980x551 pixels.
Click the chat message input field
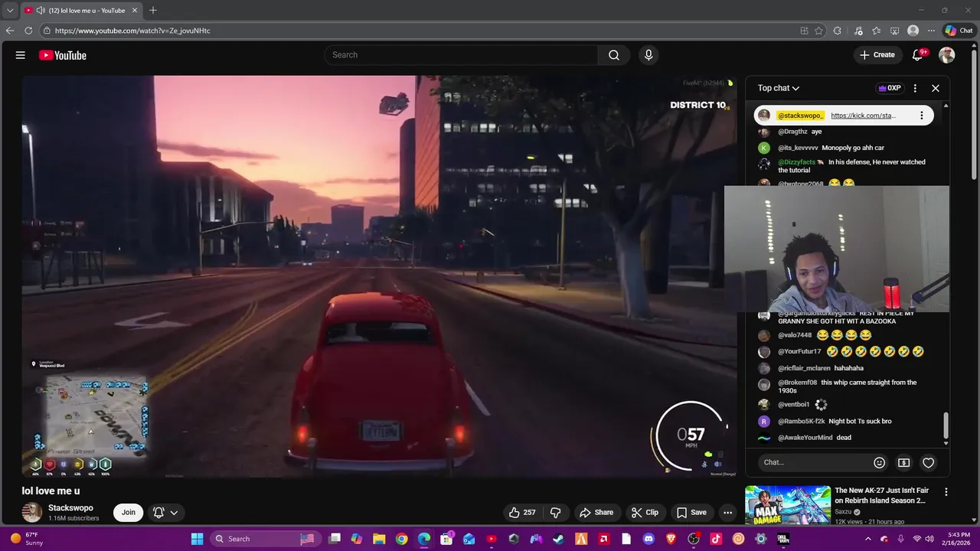(815, 462)
